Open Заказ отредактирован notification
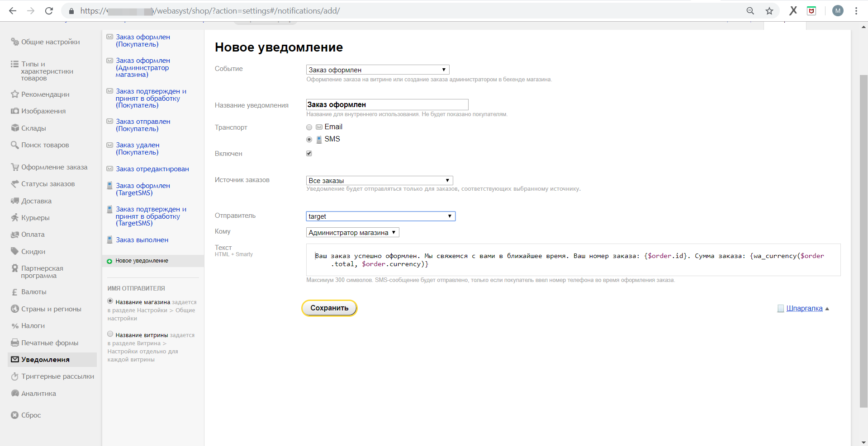This screenshot has width=868, height=446. click(x=152, y=169)
